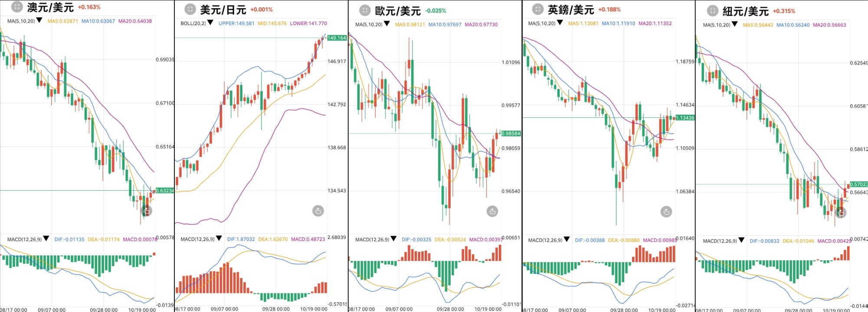Select the 歐元/美元 pair title
This screenshot has height=312, width=868.
coord(398,11)
